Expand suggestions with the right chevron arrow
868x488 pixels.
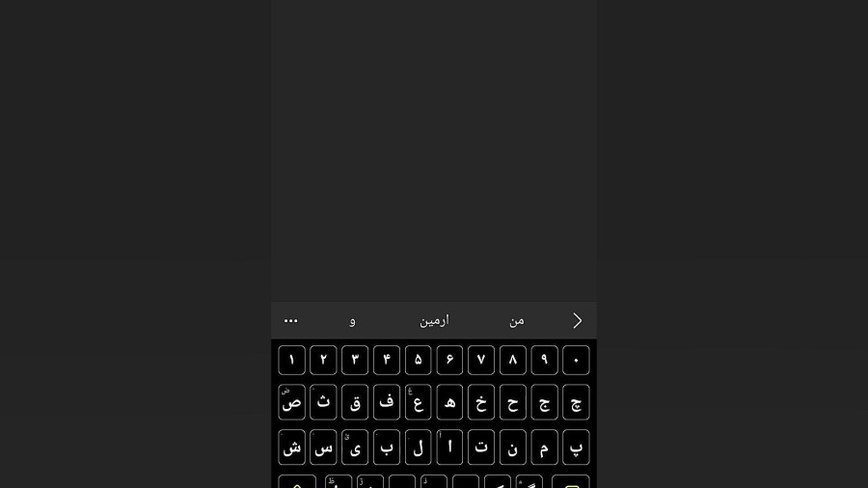pyautogui.click(x=578, y=321)
